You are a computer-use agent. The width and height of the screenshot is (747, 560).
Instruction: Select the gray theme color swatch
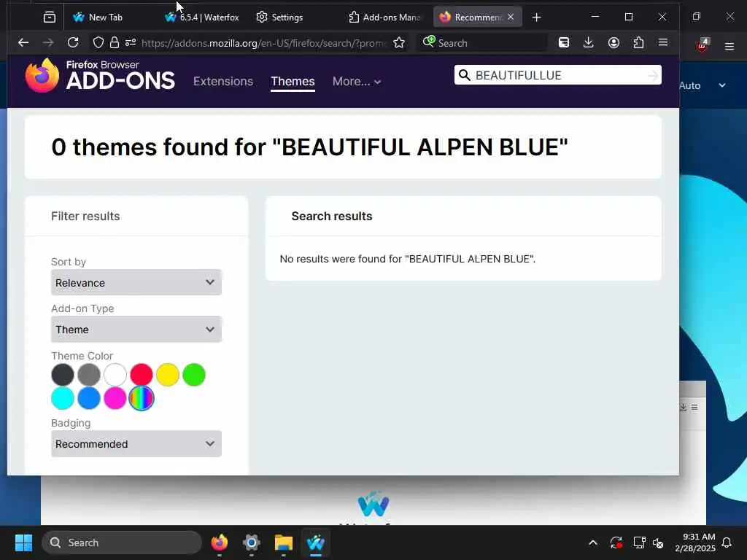pos(88,375)
